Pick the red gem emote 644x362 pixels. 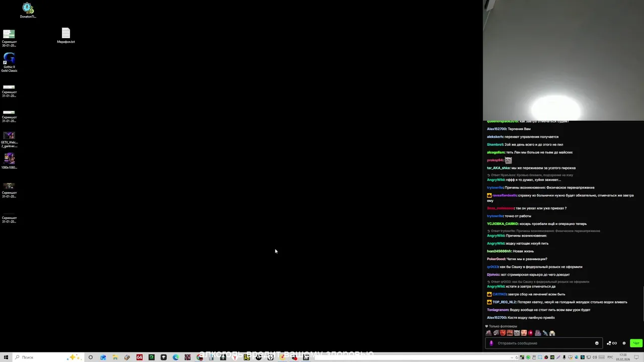coord(530,333)
